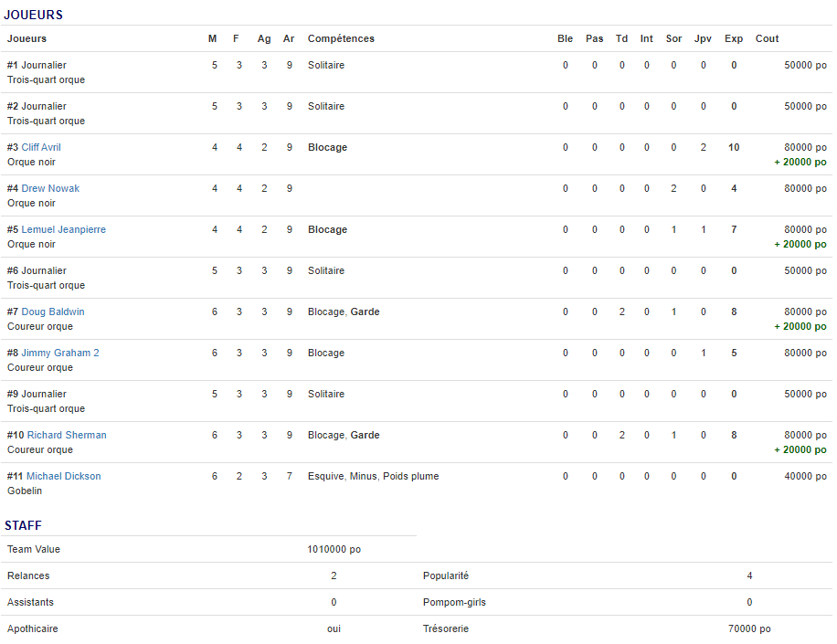Select the Td column header

click(x=621, y=38)
